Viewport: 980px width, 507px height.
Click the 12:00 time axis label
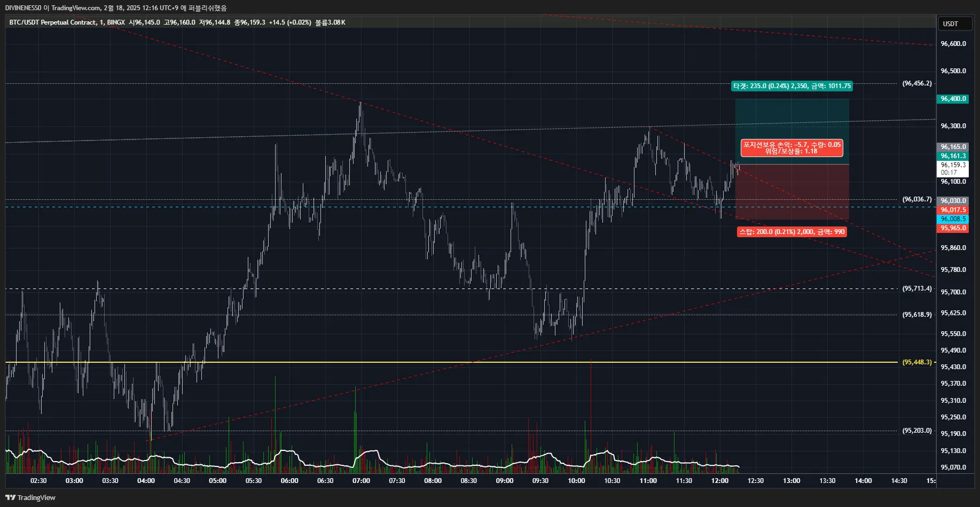click(x=720, y=481)
